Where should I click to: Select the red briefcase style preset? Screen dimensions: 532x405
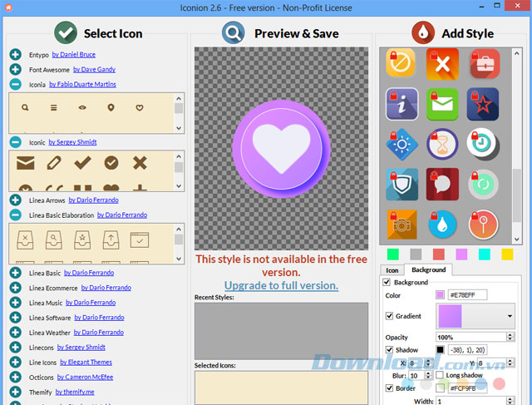pos(483,63)
